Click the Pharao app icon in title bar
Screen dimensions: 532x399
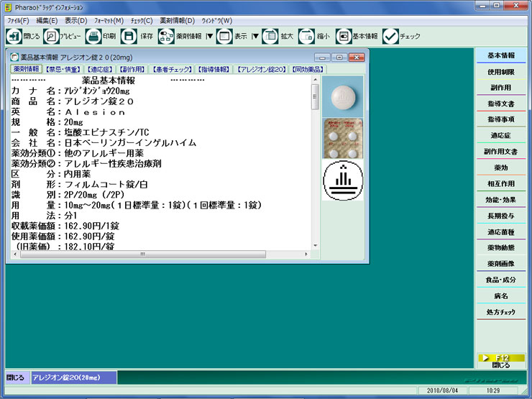tap(8, 6)
